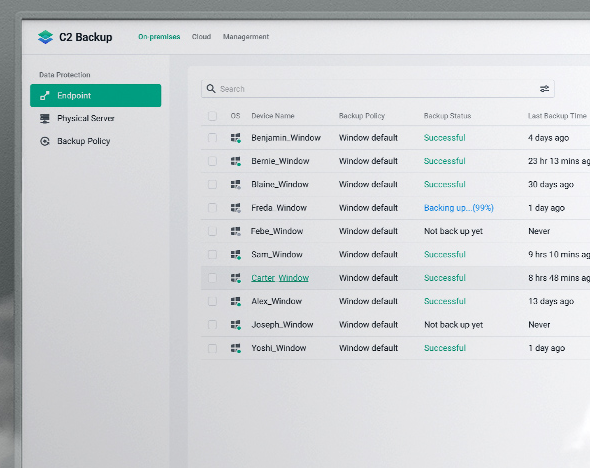Click Windows OS icon for Yoshi_Window
This screenshot has height=468, width=590.
pos(236,348)
